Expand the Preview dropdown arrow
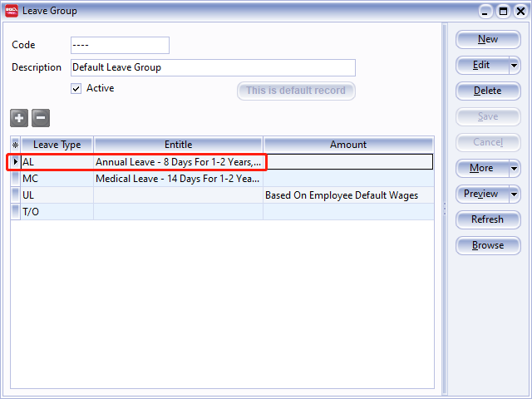The height and width of the screenshot is (399, 532). click(514, 194)
